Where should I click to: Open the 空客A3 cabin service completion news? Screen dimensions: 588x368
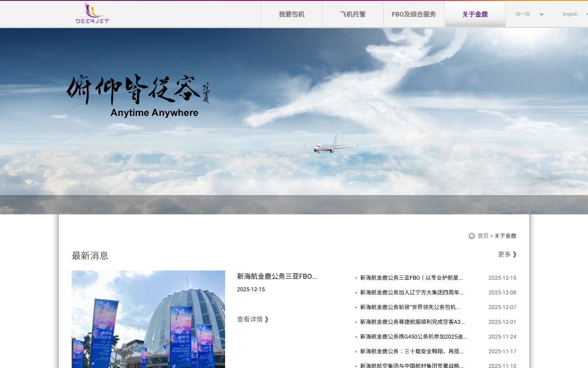(410, 322)
